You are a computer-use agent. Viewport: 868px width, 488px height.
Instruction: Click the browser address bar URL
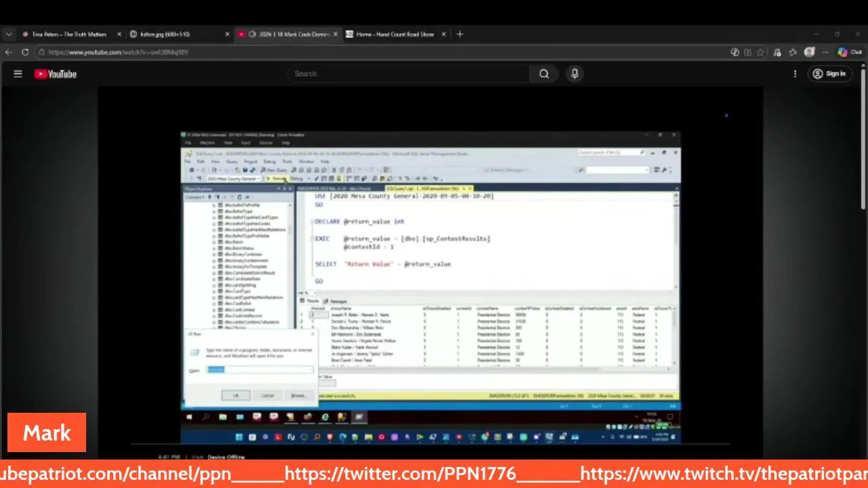[118, 52]
